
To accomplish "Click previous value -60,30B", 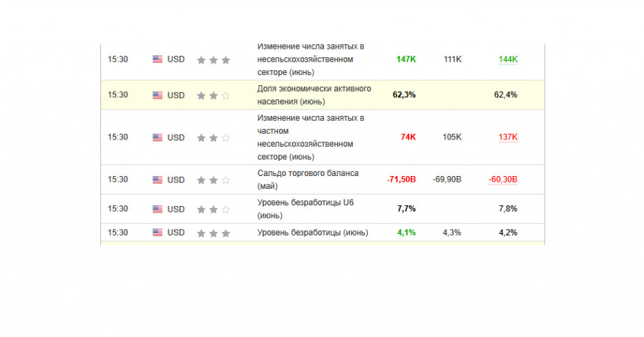I will click(503, 180).
